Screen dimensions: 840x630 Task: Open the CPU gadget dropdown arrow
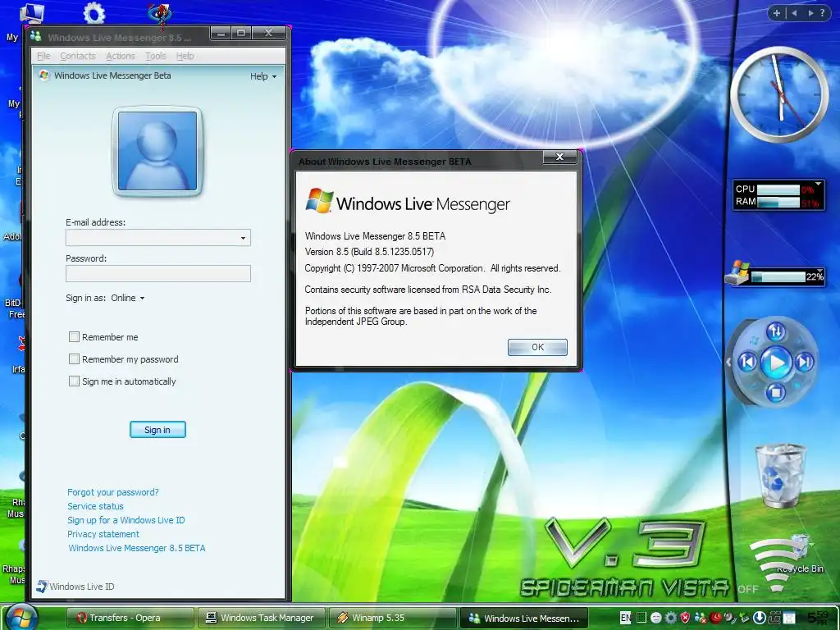(x=818, y=185)
